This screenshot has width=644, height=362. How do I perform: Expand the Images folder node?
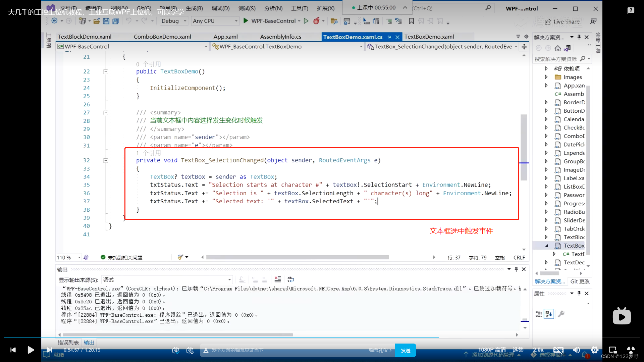coord(546,77)
